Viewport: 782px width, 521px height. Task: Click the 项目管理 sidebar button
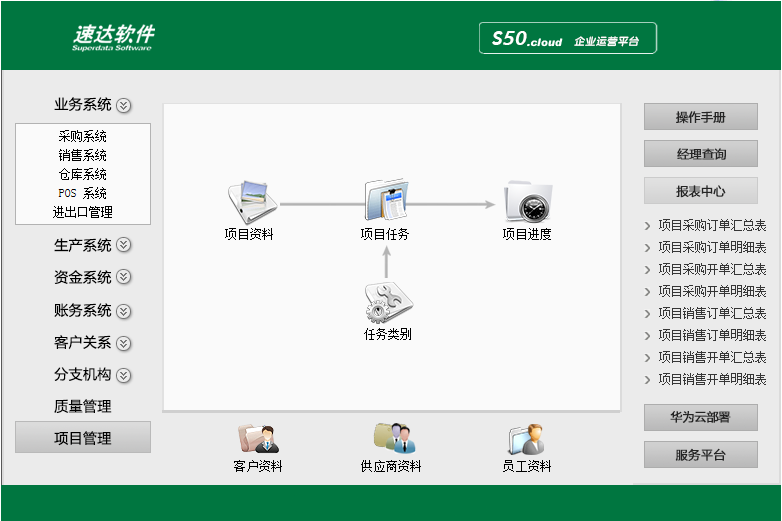tap(83, 437)
